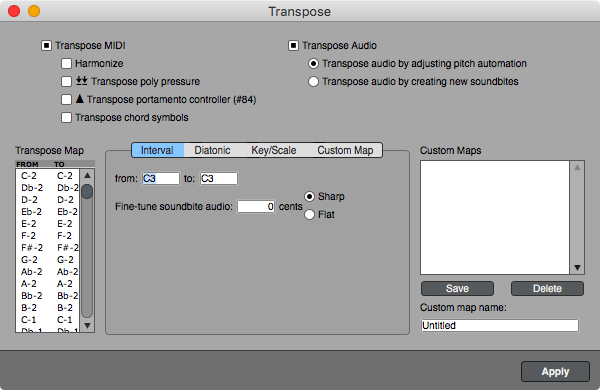Select the Flat radio button
This screenshot has height=390, width=600.
click(310, 214)
